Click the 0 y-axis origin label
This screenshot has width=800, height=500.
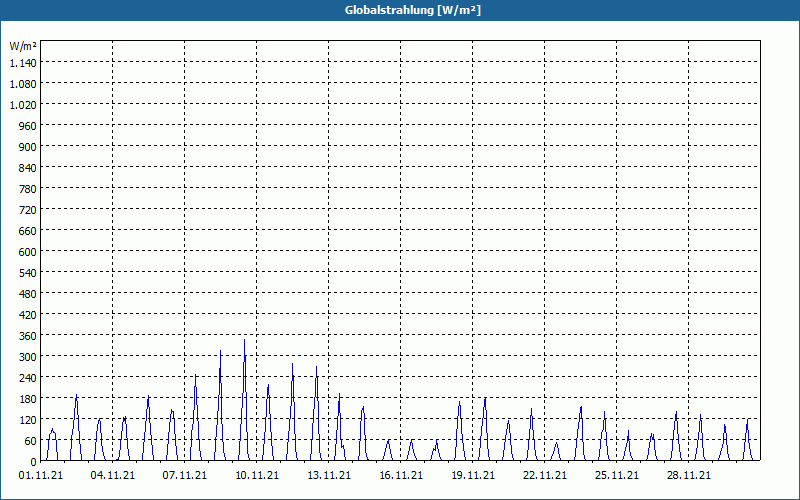tap(34, 462)
